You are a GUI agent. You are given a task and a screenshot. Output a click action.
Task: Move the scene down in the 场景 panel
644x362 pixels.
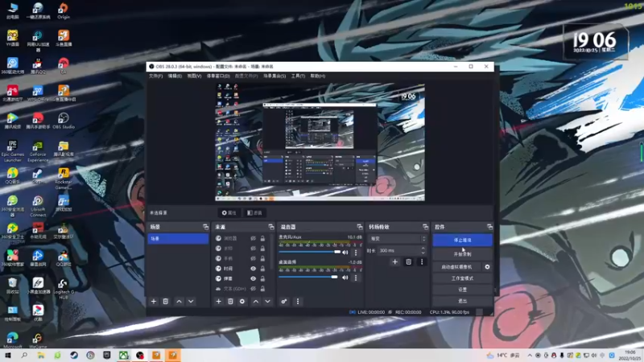point(191,301)
